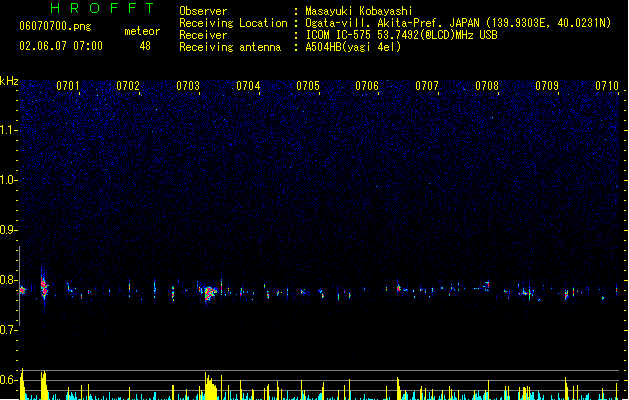
Task: Click the 0710 time marker
Action: click(x=607, y=86)
